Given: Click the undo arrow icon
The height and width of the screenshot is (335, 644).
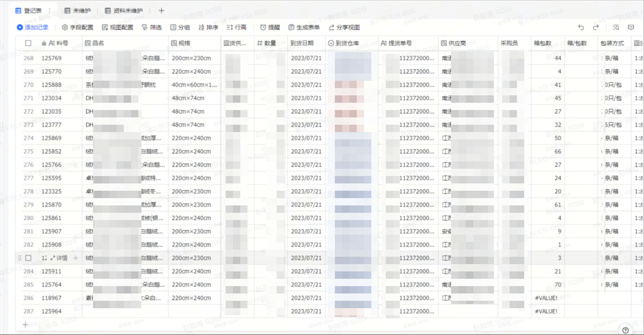Looking at the screenshot, I should [581, 27].
